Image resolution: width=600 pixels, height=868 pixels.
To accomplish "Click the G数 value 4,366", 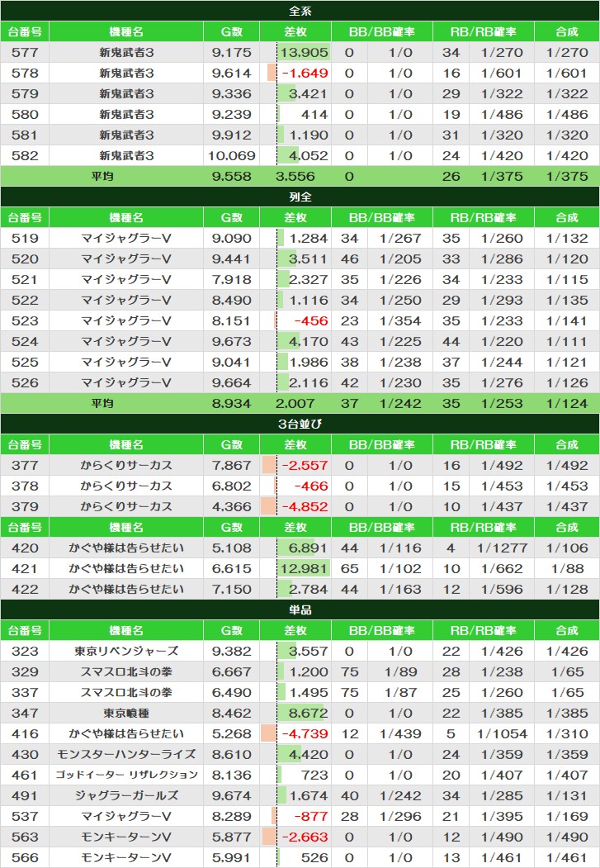I will [x=232, y=506].
